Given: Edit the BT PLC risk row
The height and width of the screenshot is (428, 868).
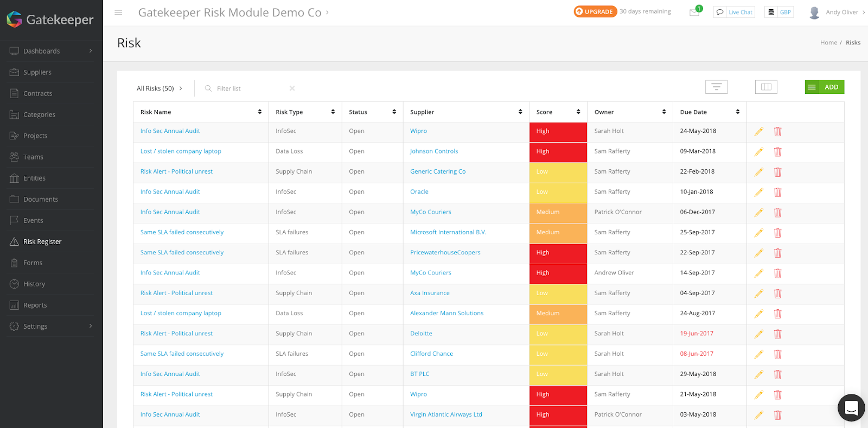Looking at the screenshot, I should coord(758,374).
